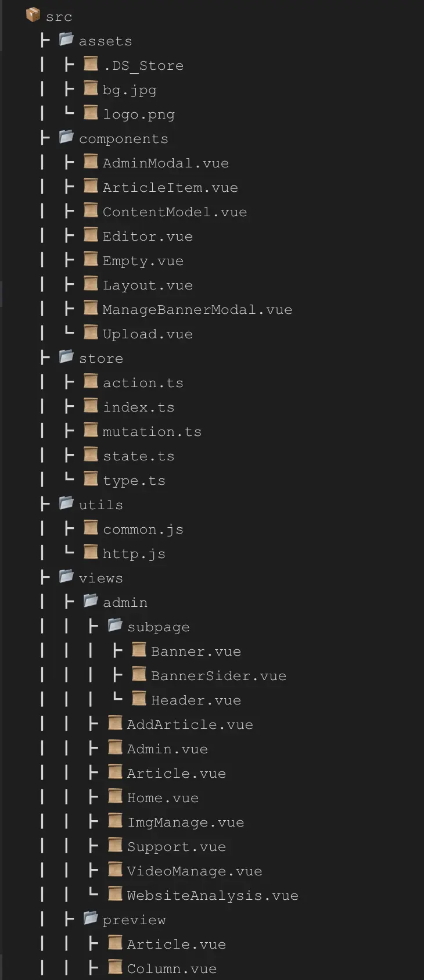
Task: Open logo.png in assets
Action: click(x=139, y=115)
